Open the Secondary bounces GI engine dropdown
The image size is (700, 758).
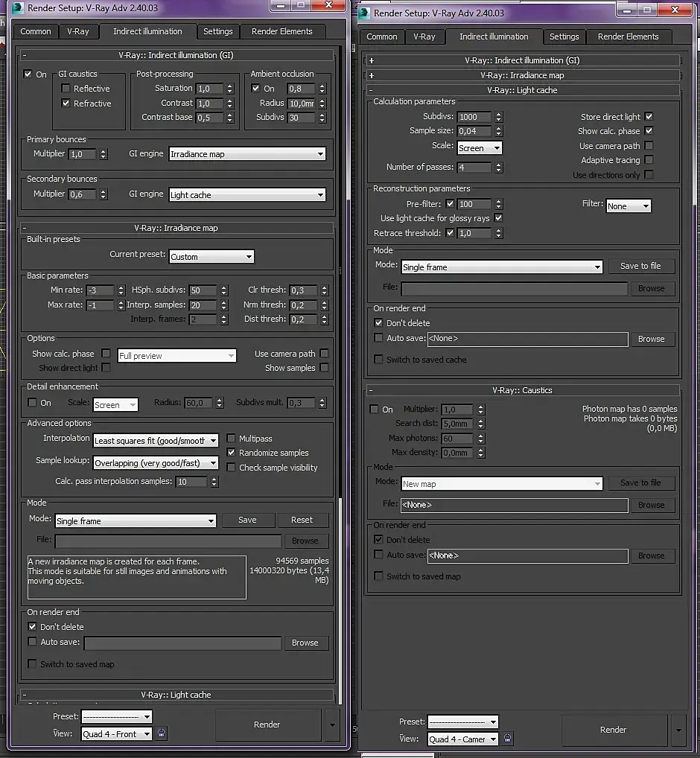(x=247, y=195)
